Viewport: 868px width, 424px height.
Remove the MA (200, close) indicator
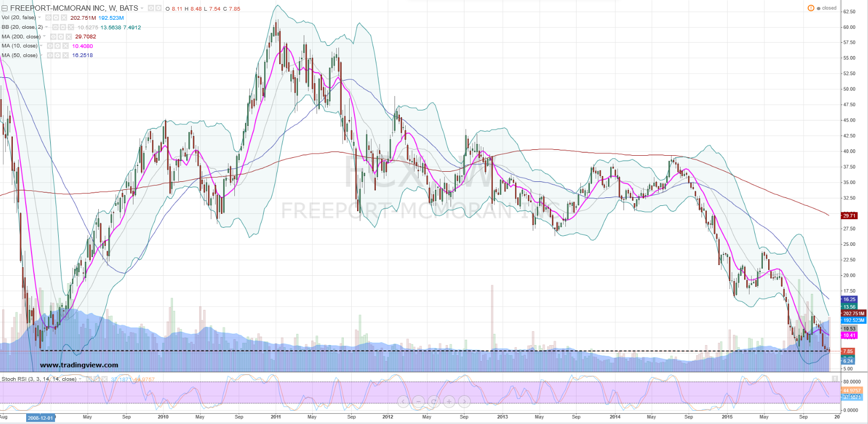(x=68, y=37)
